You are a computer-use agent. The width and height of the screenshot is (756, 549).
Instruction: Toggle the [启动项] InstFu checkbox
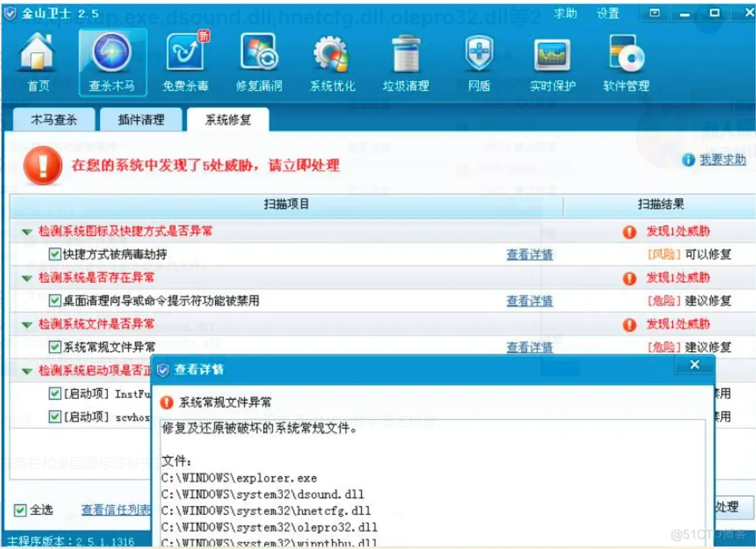[55, 393]
